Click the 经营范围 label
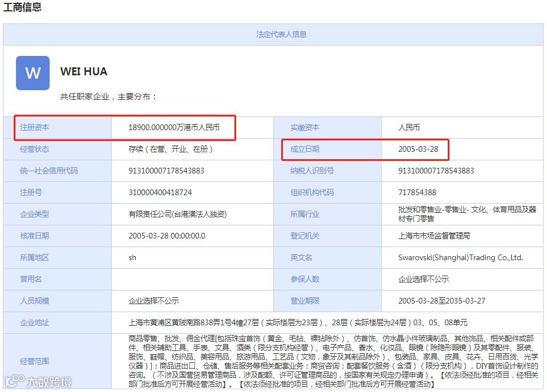Image resolution: width=547 pixels, height=392 pixels. click(35, 361)
